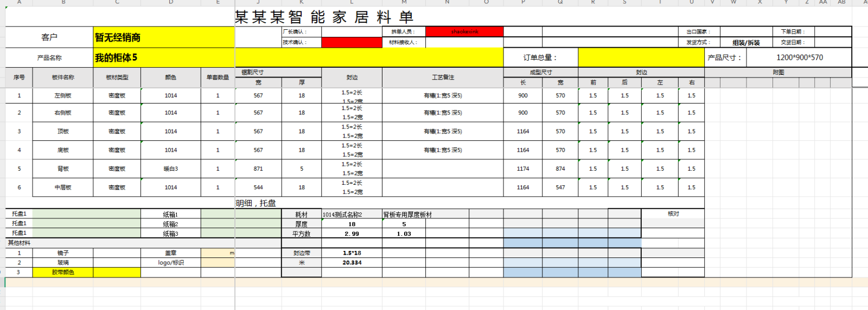868x310 pixels.
Task: Click the 明细，托盘 section text
Action: [256, 203]
